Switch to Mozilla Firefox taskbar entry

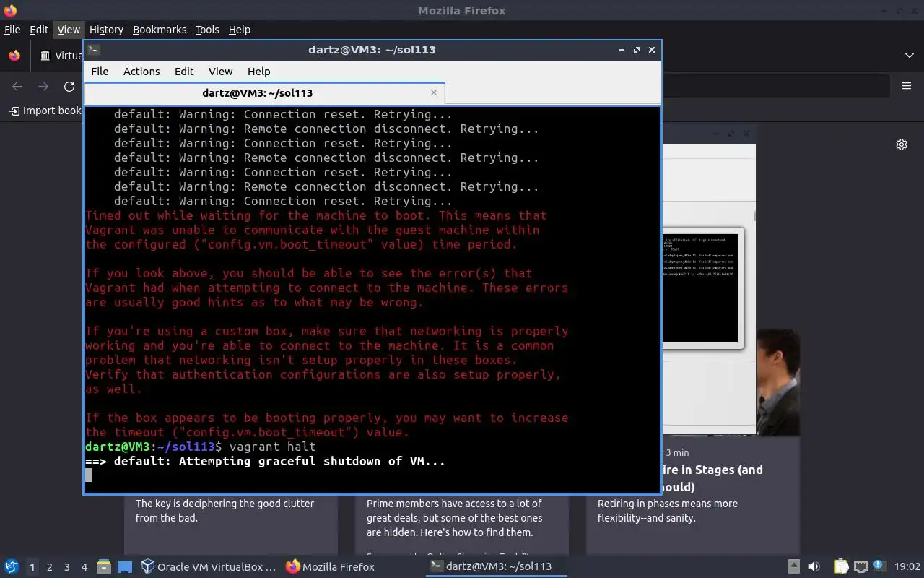(331, 567)
